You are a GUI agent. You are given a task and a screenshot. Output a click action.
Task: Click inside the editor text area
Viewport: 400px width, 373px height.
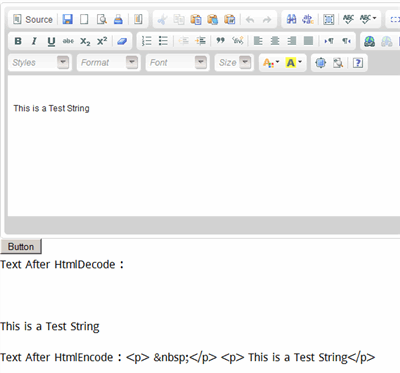pos(203,146)
